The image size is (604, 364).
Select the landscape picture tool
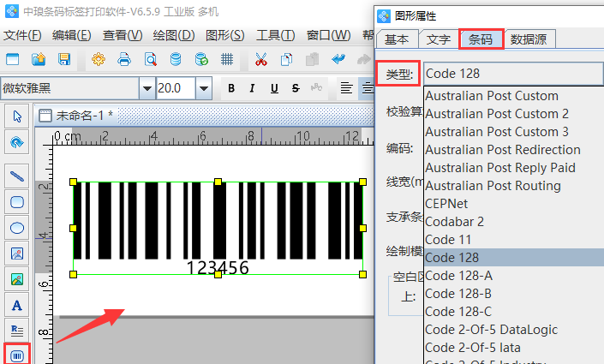17,279
